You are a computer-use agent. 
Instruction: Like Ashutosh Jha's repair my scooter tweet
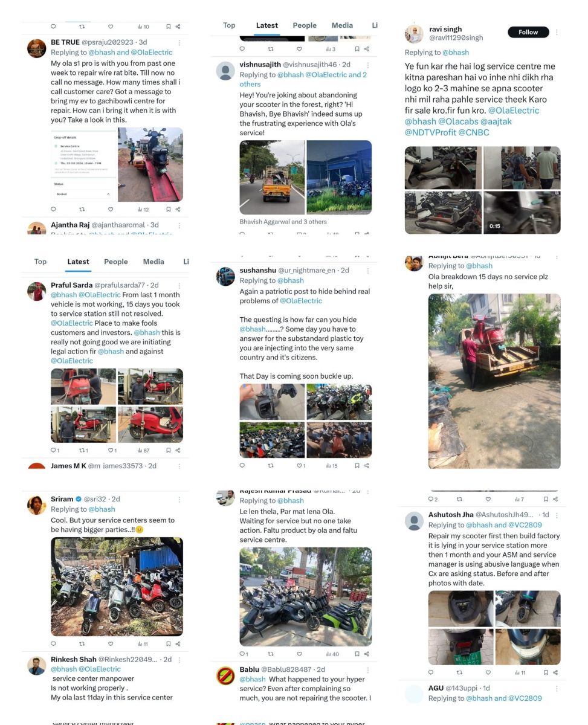[488, 672]
